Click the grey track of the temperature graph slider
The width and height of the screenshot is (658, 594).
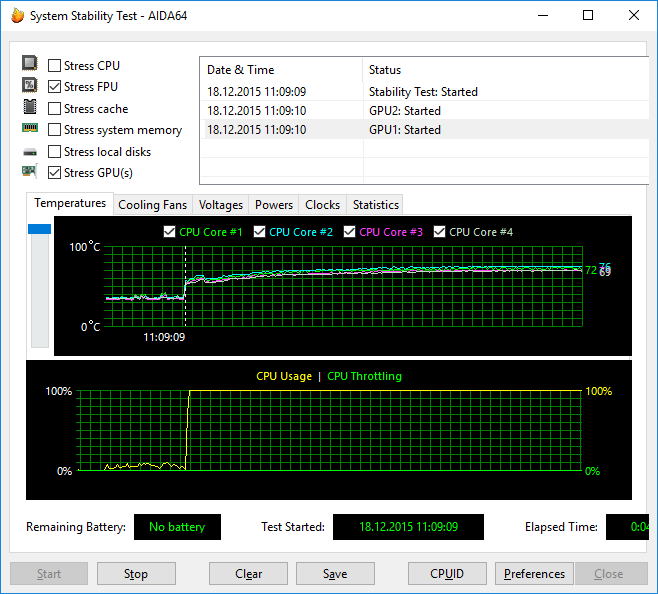coord(40,290)
